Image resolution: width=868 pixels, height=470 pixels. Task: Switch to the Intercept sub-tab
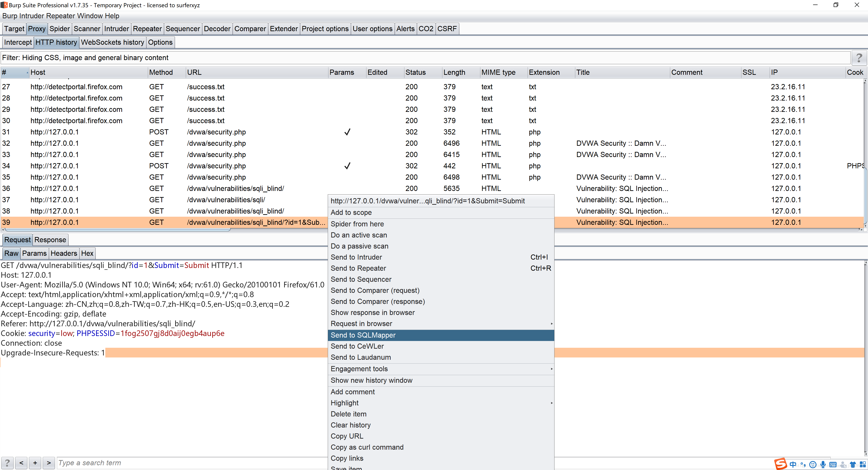point(18,42)
